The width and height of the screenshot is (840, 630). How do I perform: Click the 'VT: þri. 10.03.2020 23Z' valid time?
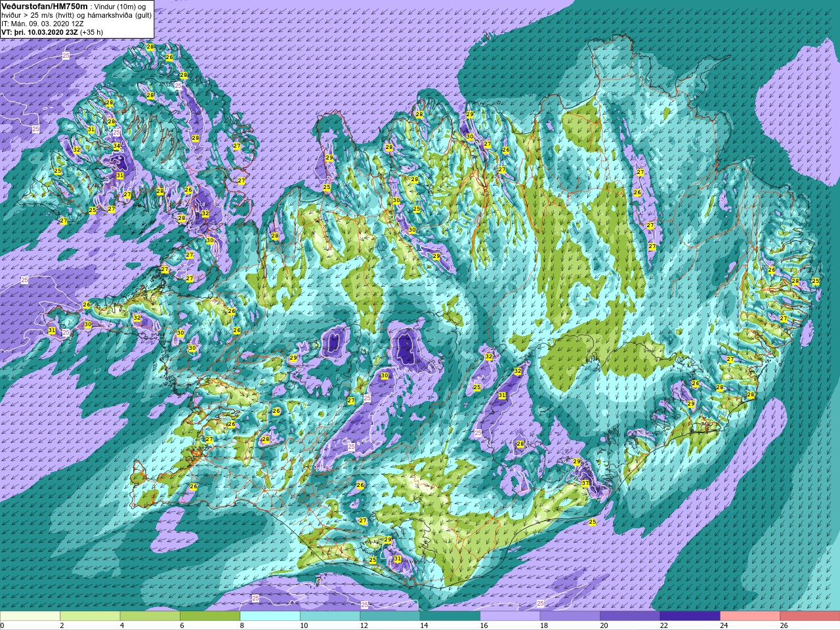click(x=39, y=31)
